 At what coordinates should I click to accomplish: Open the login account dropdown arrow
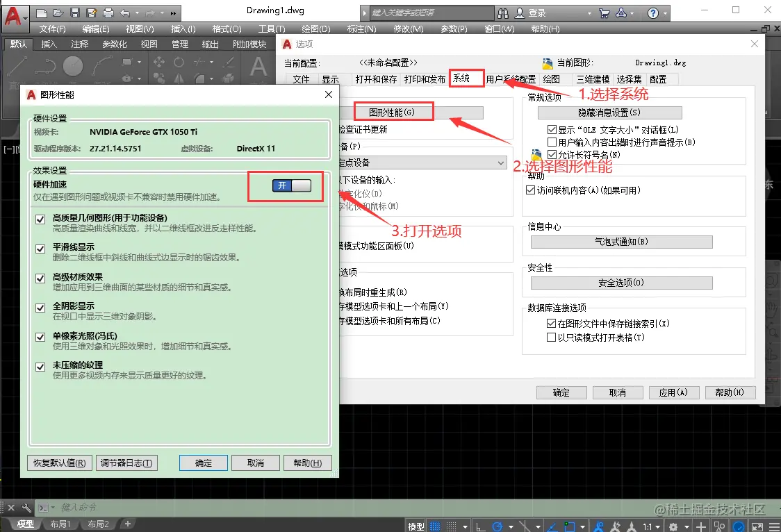coord(589,13)
